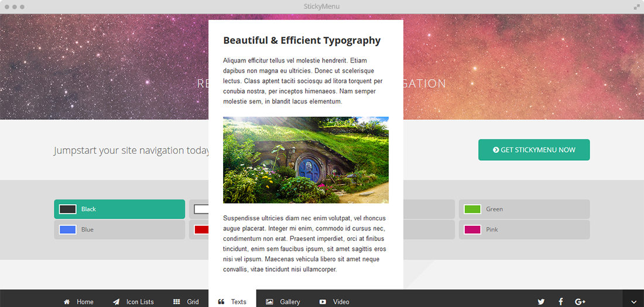The width and height of the screenshot is (644, 307).
Task: Open the Google Plus social link
Action: pyautogui.click(x=580, y=302)
